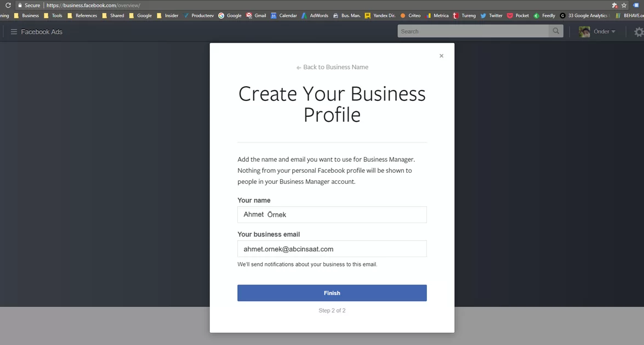Click the notifications email hint text
644x345 pixels.
307,264
